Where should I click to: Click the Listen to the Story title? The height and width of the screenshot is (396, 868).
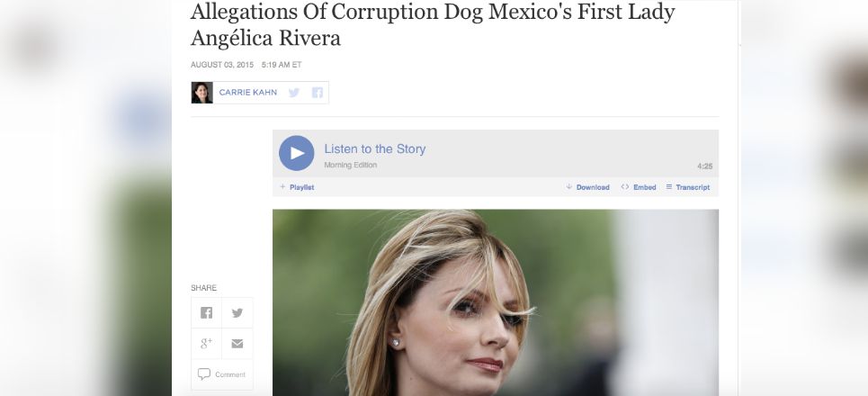[375, 149]
